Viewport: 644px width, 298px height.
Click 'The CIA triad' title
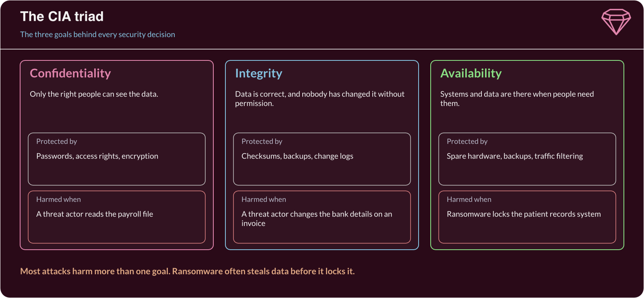62,17
